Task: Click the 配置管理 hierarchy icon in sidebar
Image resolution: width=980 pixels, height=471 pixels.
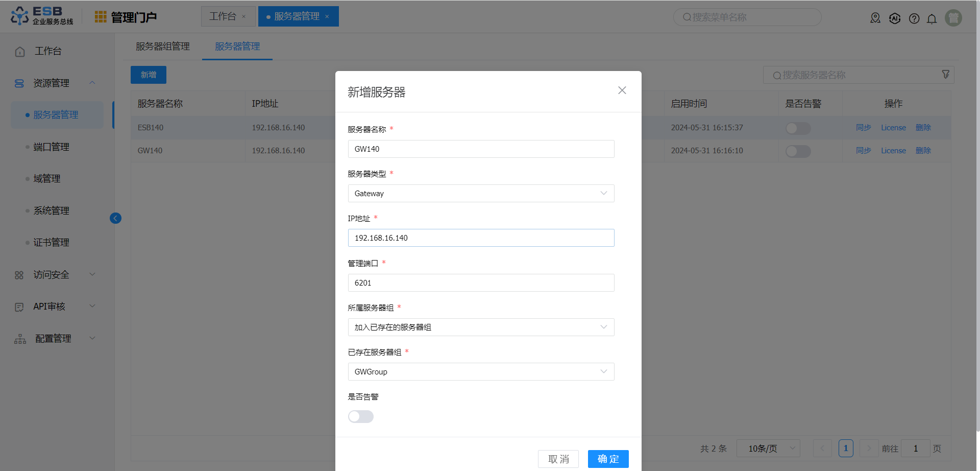Action: click(x=20, y=339)
